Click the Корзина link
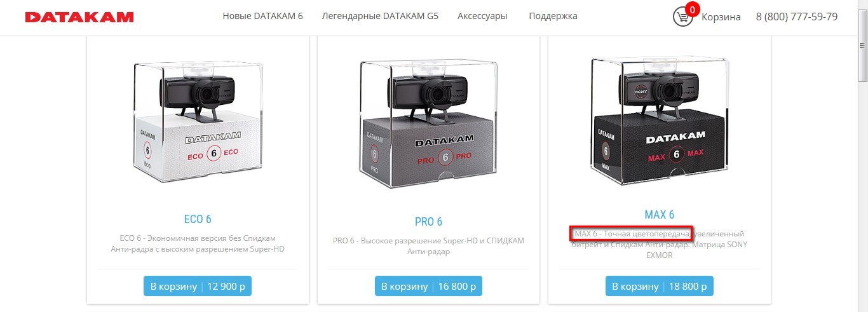868x312 pixels. (x=721, y=17)
